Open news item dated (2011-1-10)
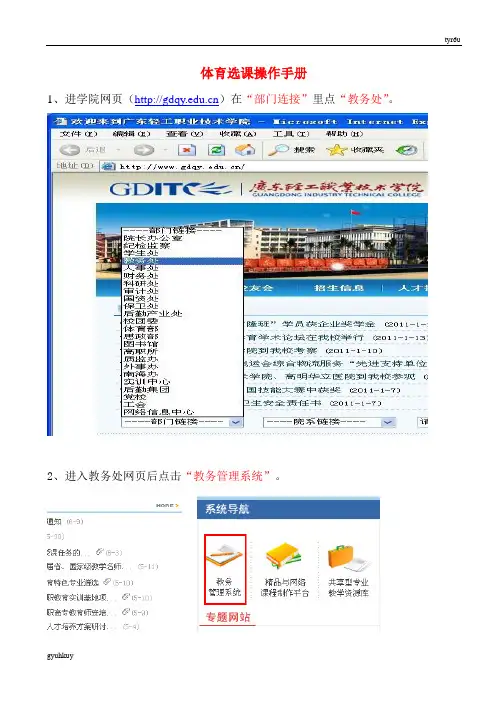Image resolution: width=496 pixels, height=702 pixels. (313, 351)
